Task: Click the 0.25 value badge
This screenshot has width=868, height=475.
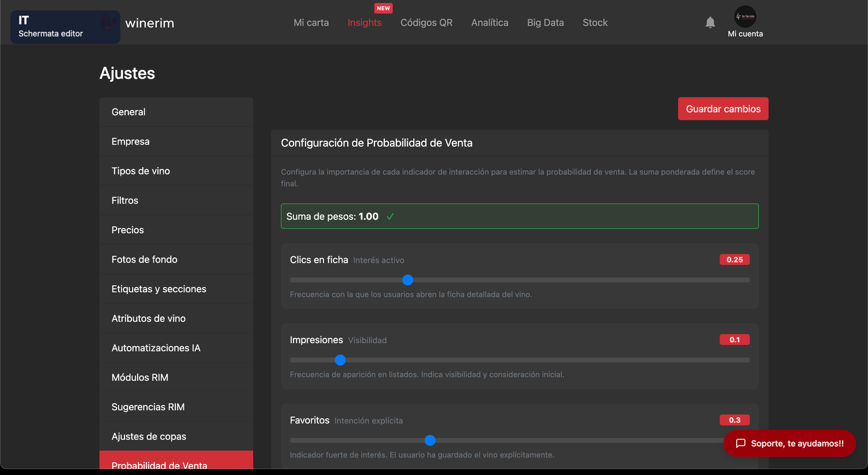Action: [734, 260]
